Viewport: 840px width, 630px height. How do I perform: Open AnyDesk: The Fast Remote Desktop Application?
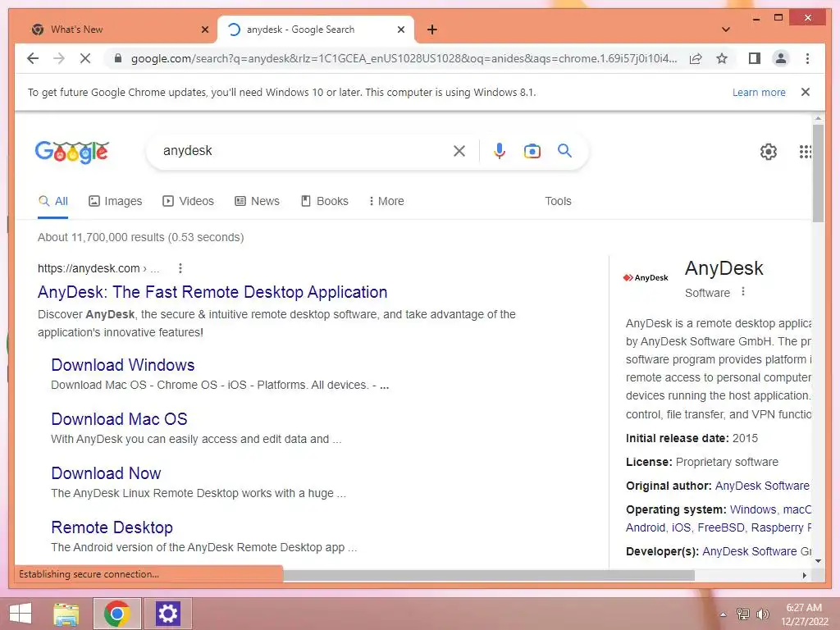[x=212, y=292]
